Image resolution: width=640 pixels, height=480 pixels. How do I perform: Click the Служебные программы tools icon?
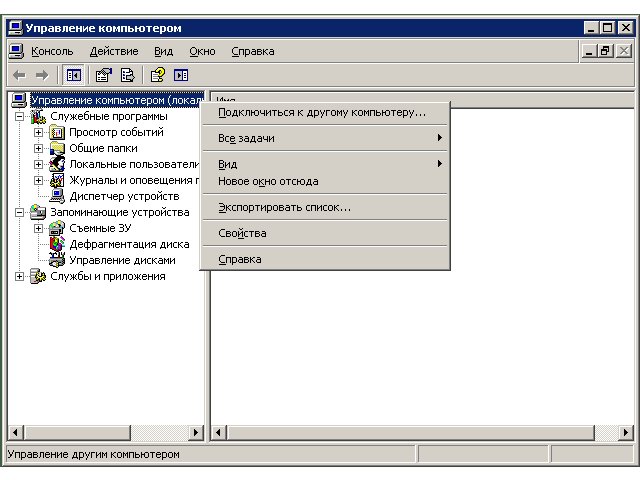point(38,116)
